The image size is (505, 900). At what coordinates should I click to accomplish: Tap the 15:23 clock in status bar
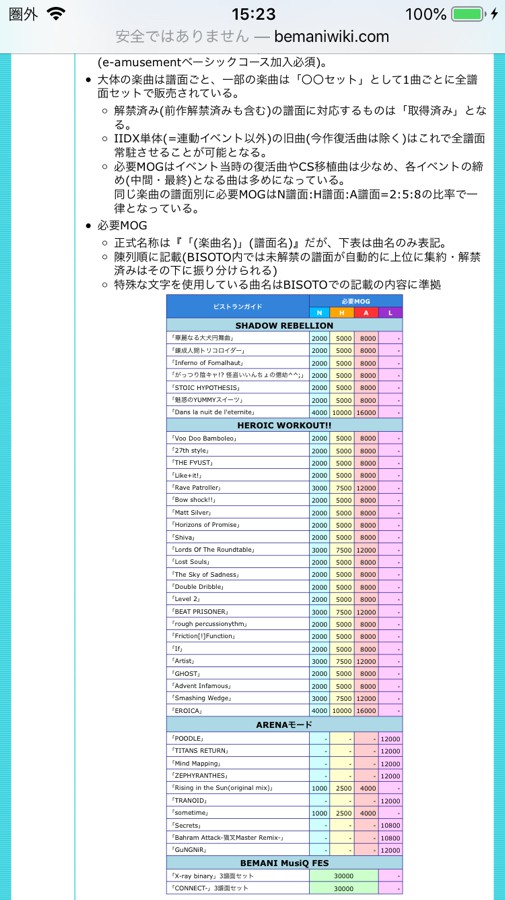253,14
